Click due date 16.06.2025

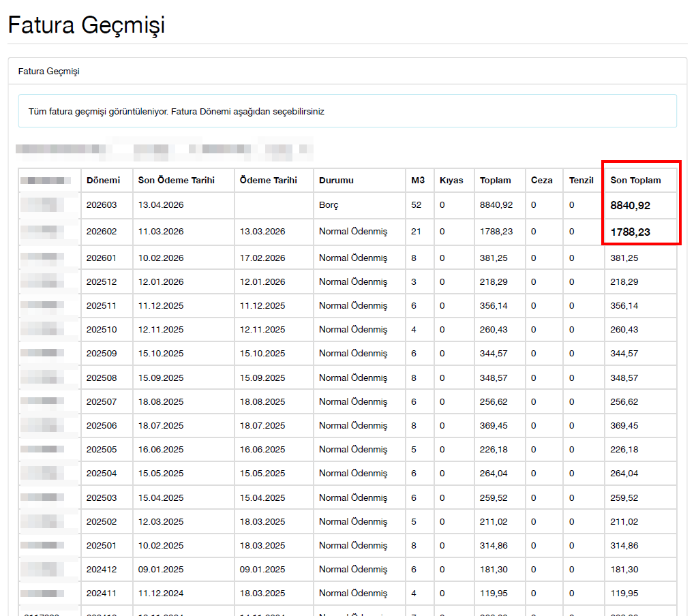pos(161,450)
